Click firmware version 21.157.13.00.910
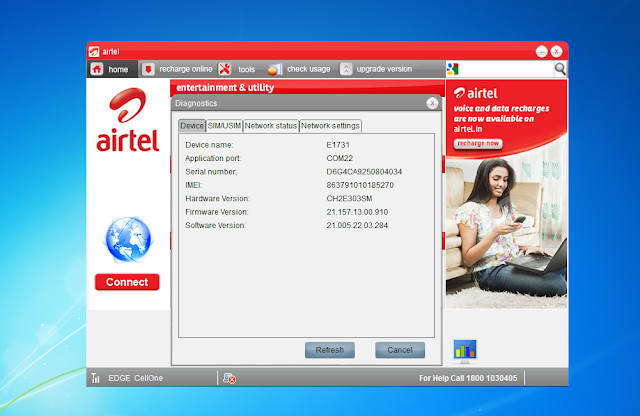 (357, 212)
